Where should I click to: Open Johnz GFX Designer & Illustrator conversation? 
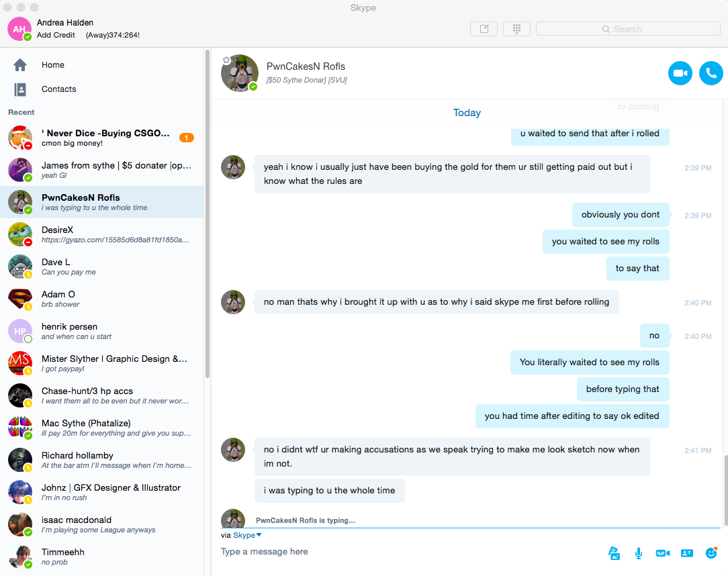(101, 493)
